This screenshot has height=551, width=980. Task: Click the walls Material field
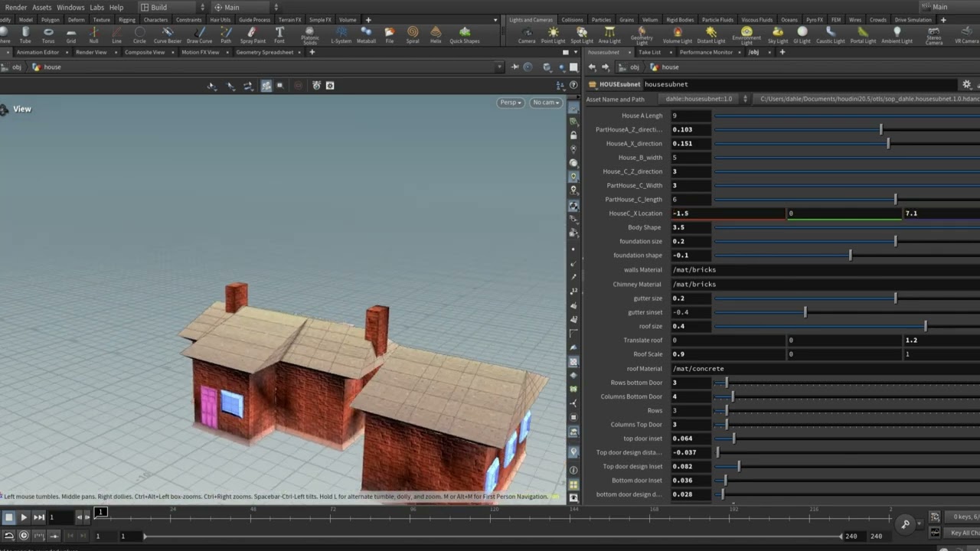tap(825, 270)
